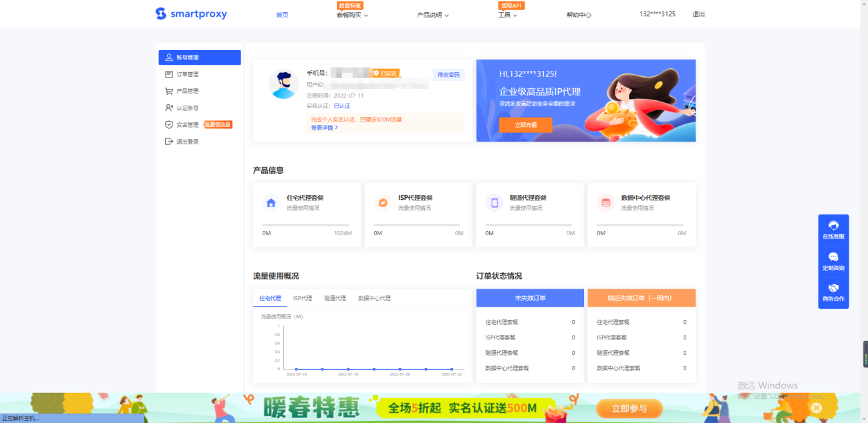
Task: Click the chart data point for 2022-07-22
Action: (452, 369)
